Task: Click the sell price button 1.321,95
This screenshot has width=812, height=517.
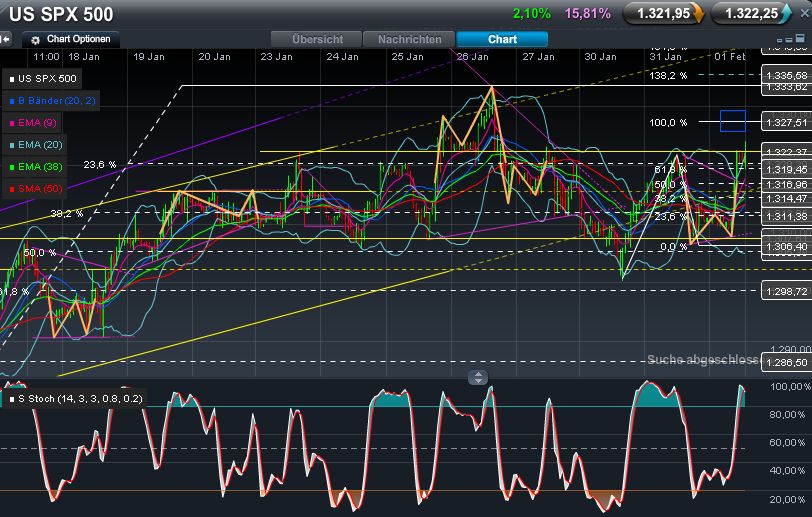Action: [664, 13]
